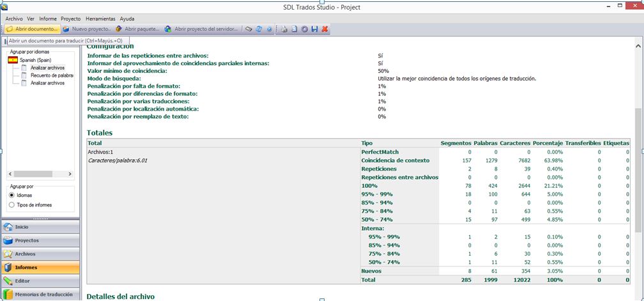The height and width of the screenshot is (301, 644).
Task: Click the Informes view button
Action: pyautogui.click(x=40, y=267)
